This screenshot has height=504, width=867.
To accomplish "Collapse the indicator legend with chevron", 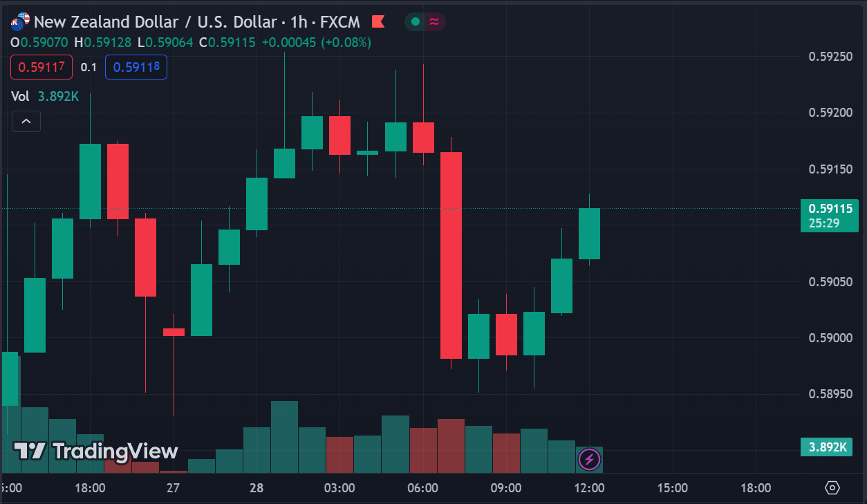I will pyautogui.click(x=26, y=122).
